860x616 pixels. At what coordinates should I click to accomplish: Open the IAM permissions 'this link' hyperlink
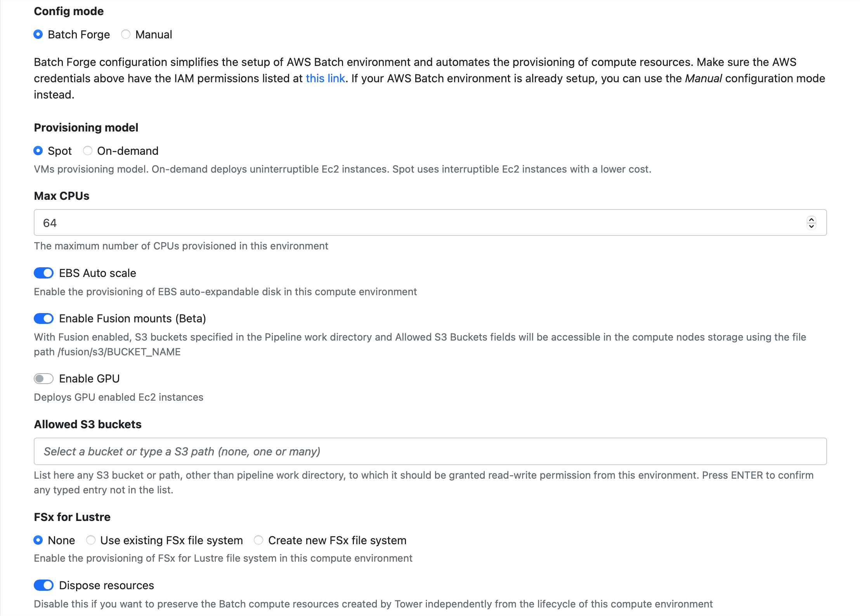(325, 78)
